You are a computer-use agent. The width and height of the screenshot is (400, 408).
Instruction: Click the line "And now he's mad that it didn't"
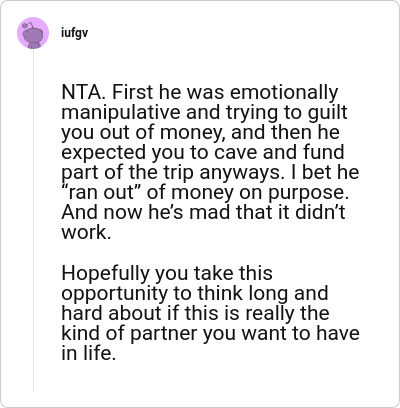pyautogui.click(x=203, y=212)
